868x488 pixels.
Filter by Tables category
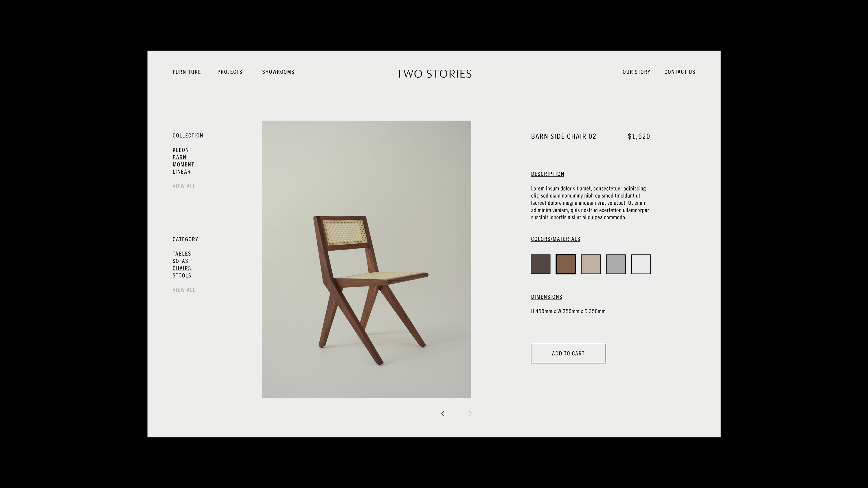182,254
